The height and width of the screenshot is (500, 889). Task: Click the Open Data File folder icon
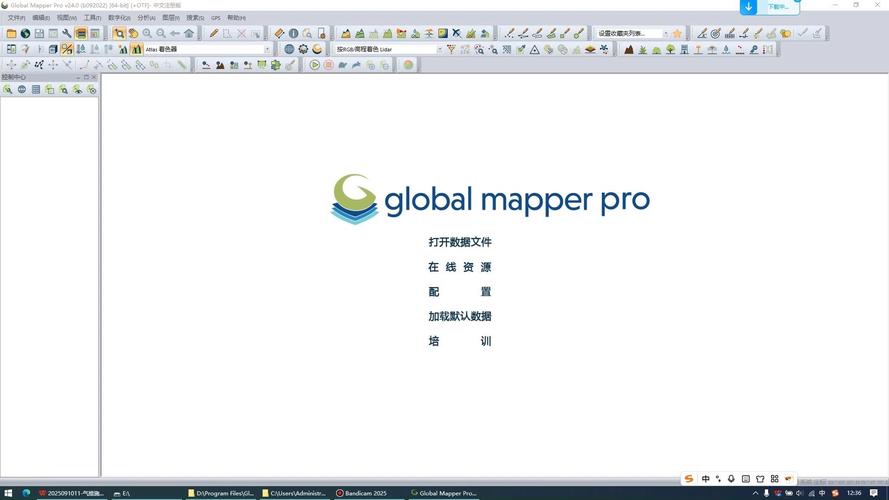coord(11,33)
